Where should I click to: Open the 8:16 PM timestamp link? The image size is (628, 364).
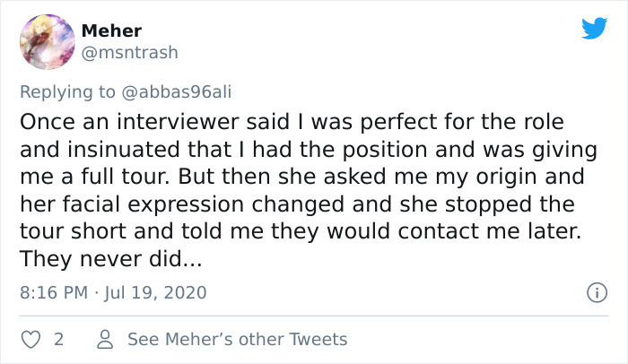click(53, 292)
